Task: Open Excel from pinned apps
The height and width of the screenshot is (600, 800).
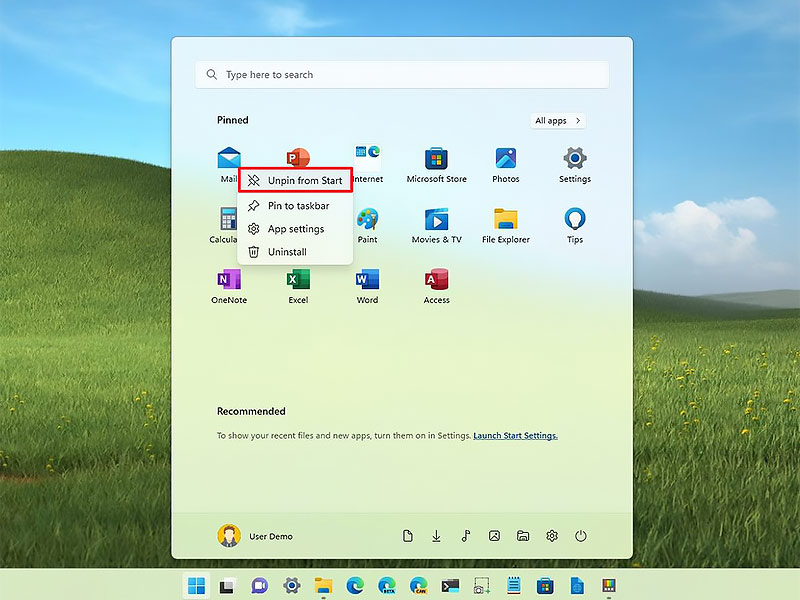Action: pos(298,286)
